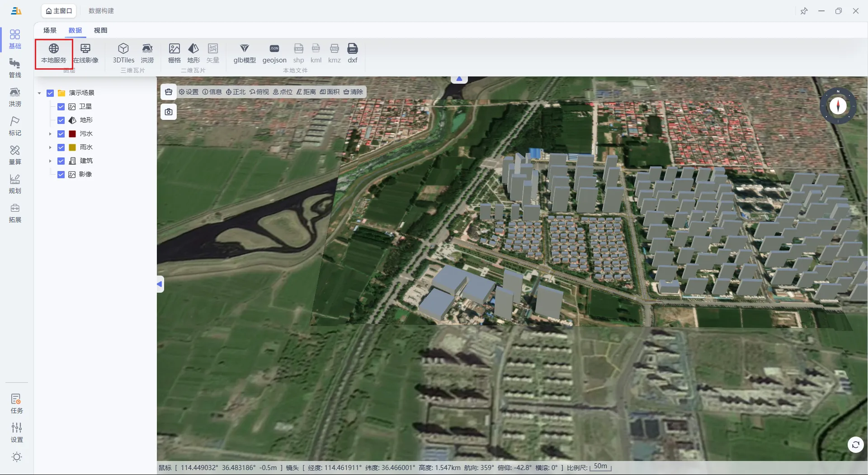Open the 规划 planning sidebar module
The image size is (868, 475).
[x=15, y=184]
